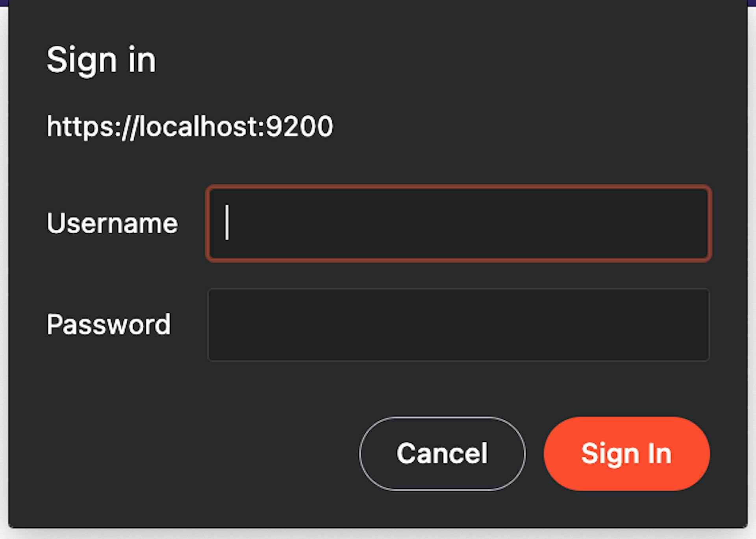Click the Username input field
756x539 pixels.
coord(458,223)
